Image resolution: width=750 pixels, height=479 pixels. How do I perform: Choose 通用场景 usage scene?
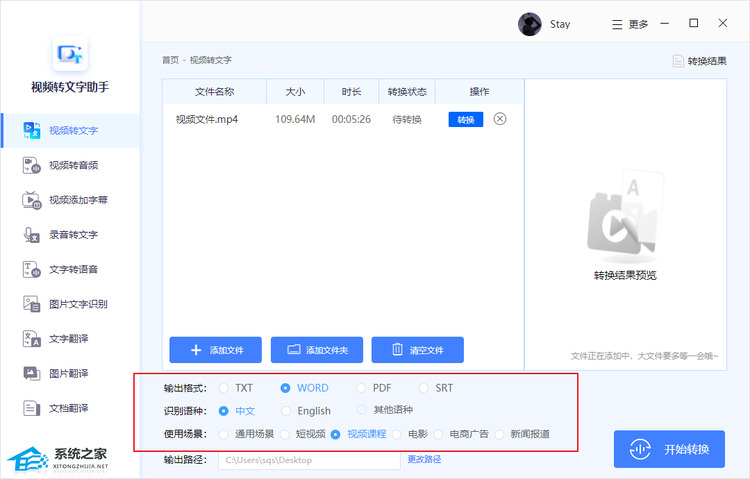223,434
